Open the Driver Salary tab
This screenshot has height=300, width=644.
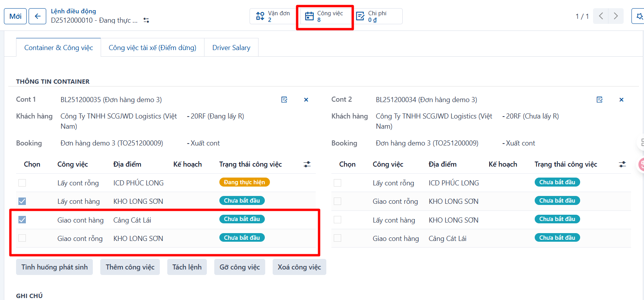pos(231,48)
